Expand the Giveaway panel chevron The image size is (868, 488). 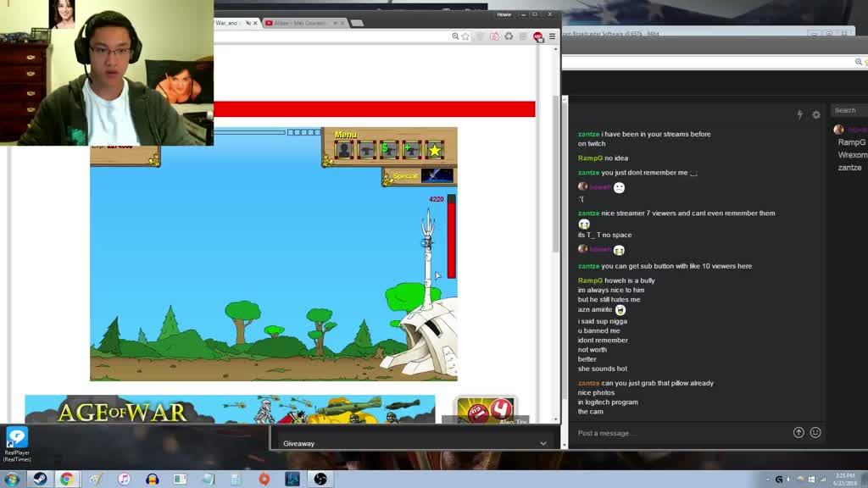pos(543,444)
